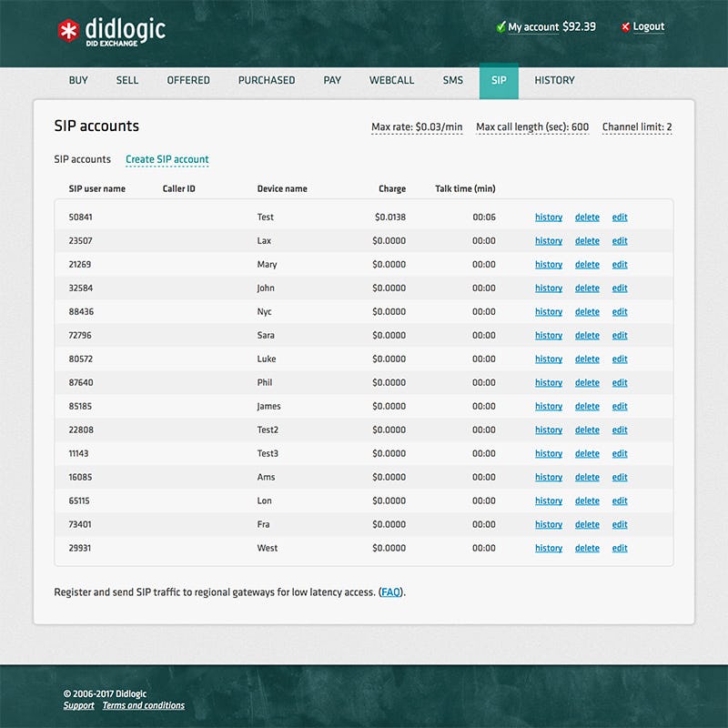Click the didlogic asterisk logo icon
This screenshot has width=728, height=728.
[70, 28]
